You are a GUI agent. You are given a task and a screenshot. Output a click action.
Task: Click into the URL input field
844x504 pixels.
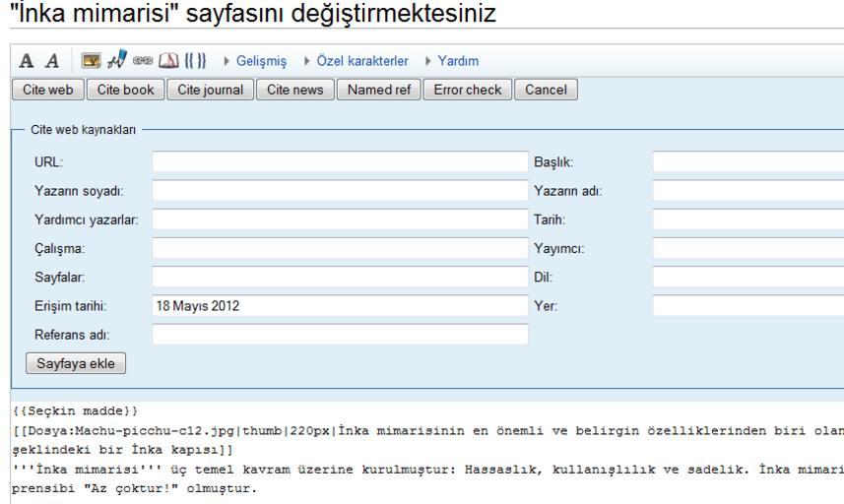pos(340,162)
